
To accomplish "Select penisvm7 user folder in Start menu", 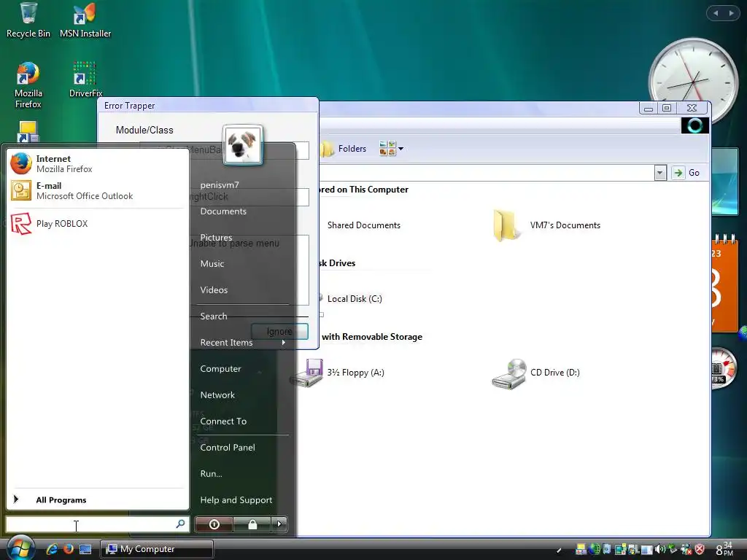I will (x=220, y=184).
